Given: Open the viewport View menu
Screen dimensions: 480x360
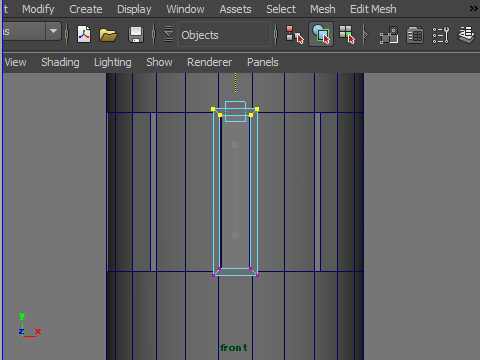Looking at the screenshot, I should (x=15, y=62).
